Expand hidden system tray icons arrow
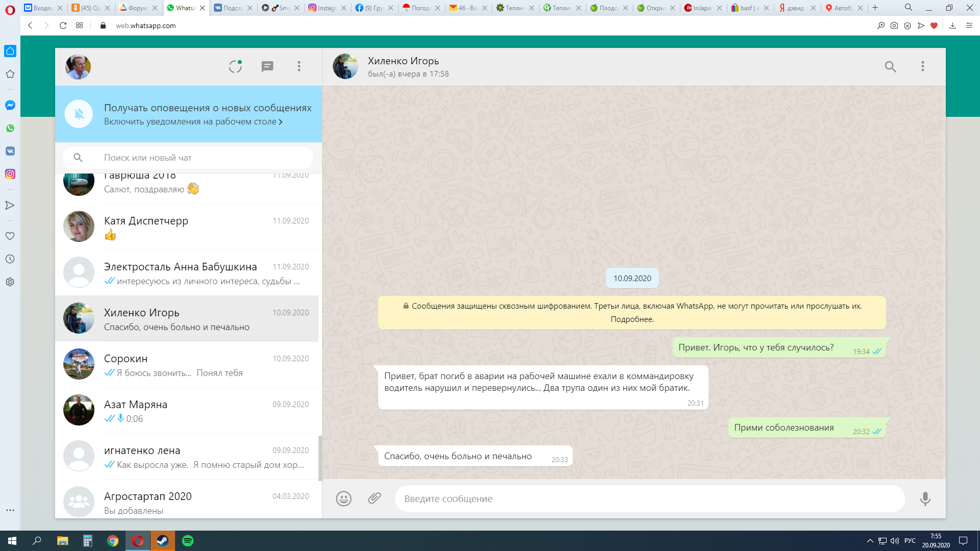980x551 pixels. [x=870, y=541]
